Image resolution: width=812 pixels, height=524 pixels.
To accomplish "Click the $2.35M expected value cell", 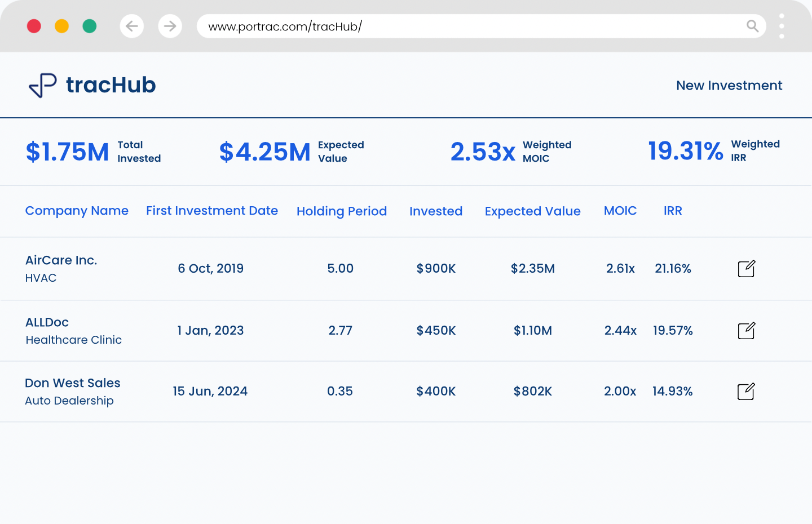I will point(533,269).
